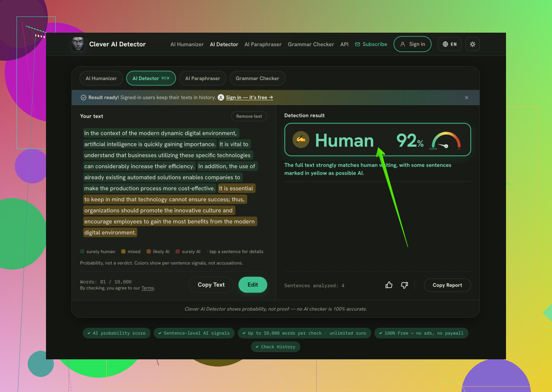
Task: Open the Subscribe link in navigation
Action: (371, 44)
